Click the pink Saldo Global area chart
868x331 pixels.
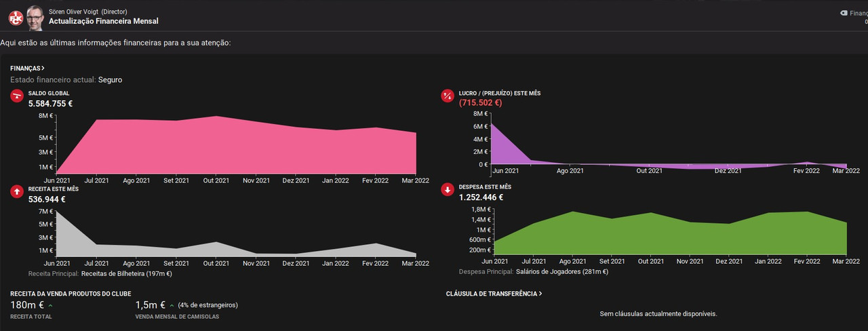tap(236, 144)
